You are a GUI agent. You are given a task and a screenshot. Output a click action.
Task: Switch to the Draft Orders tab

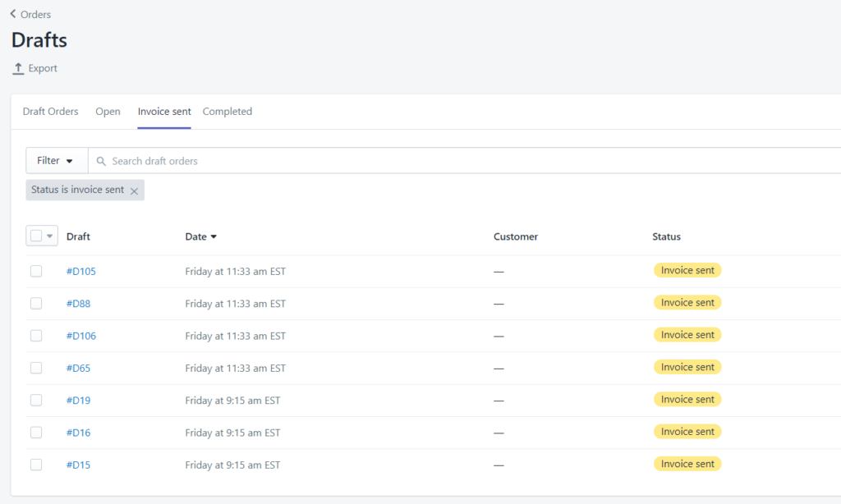click(51, 112)
